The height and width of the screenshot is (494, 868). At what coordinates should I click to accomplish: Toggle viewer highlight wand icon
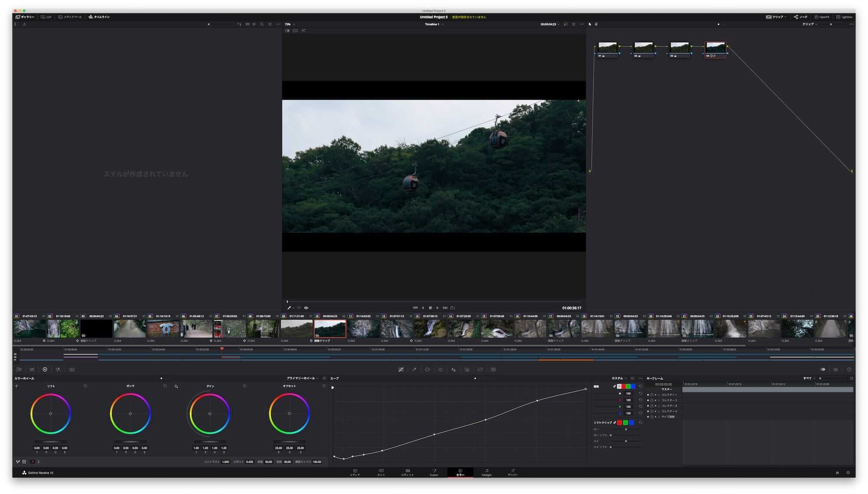[303, 31]
